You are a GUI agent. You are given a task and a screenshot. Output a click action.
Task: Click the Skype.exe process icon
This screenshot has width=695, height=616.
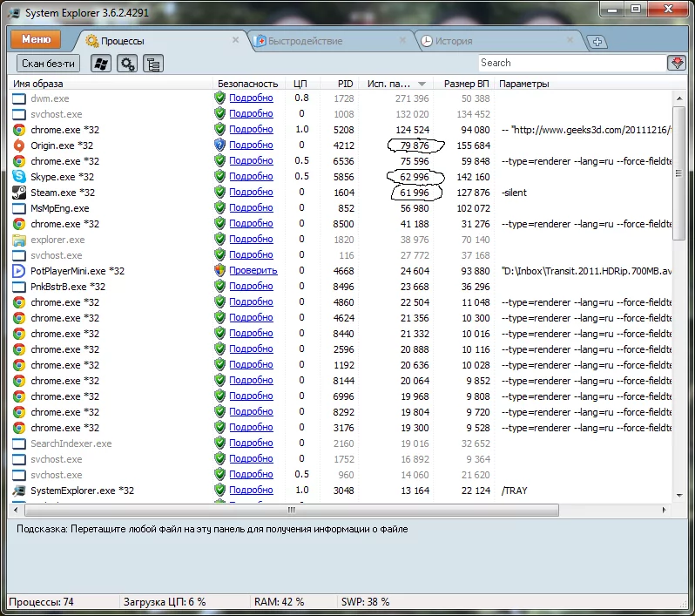point(19,177)
